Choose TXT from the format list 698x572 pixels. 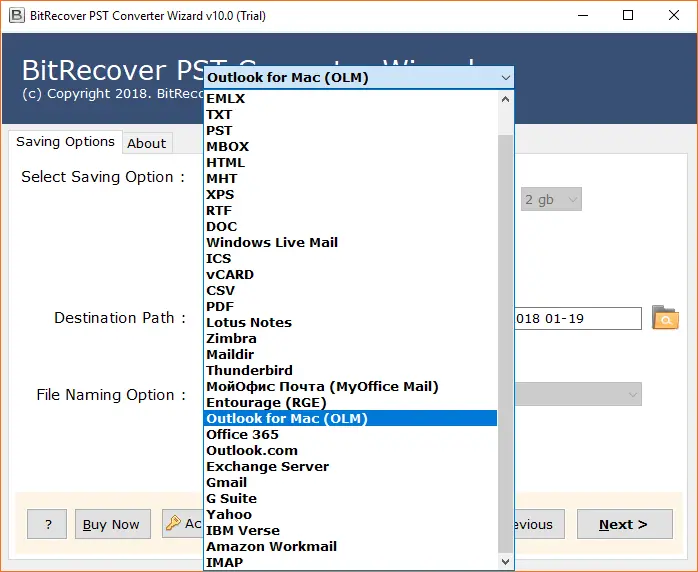[350, 114]
